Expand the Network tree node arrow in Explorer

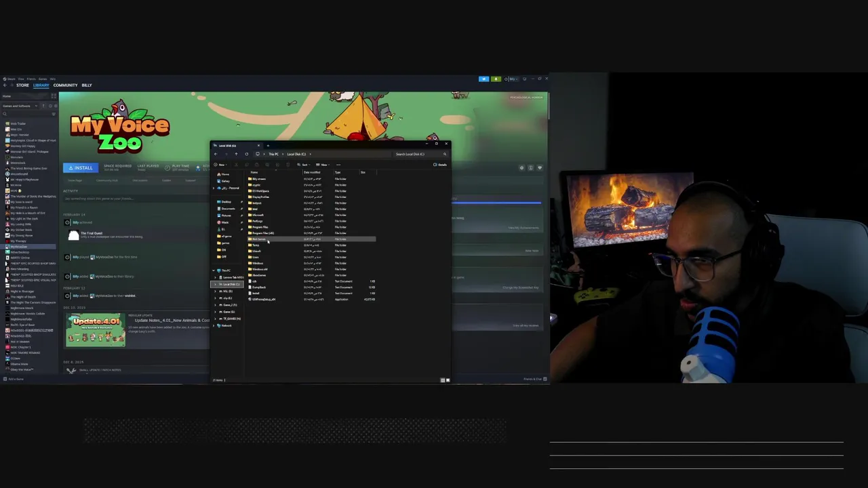(214, 325)
